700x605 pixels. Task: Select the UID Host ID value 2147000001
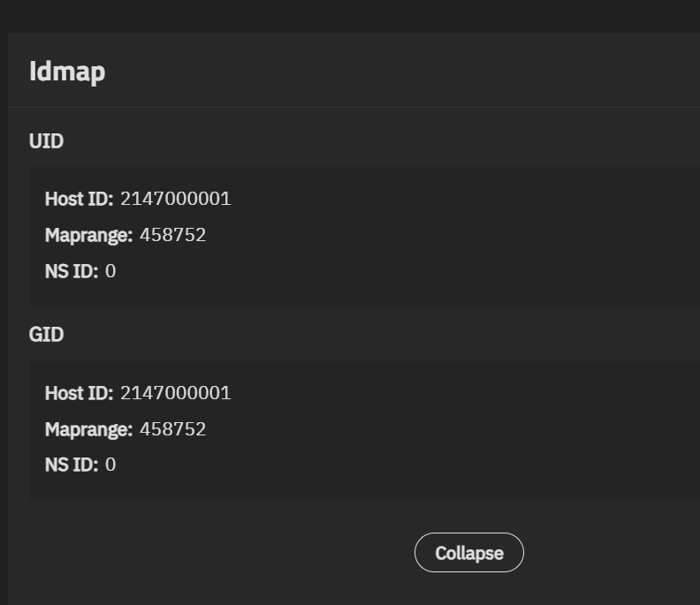coord(175,199)
